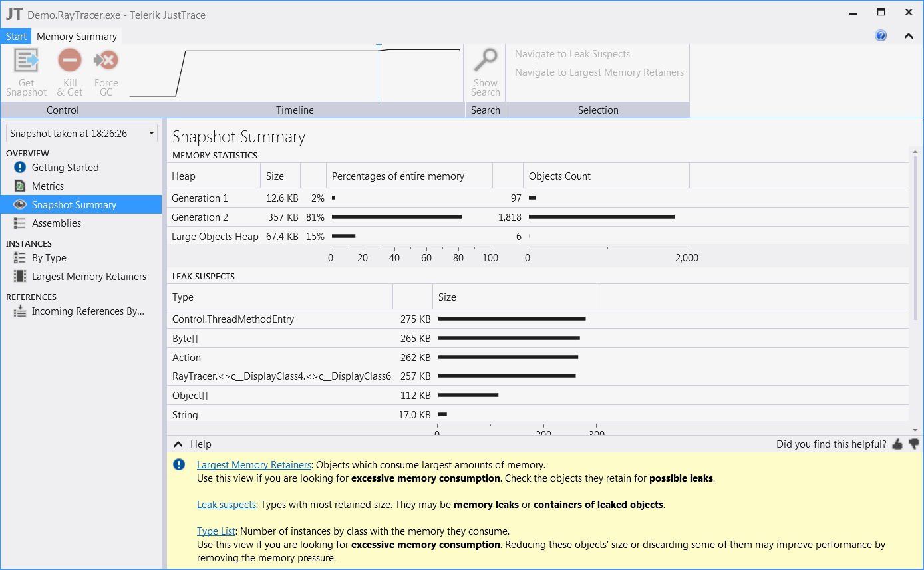The width and height of the screenshot is (924, 570).
Task: Follow the Largest Memory Retainers help link
Action: pyautogui.click(x=254, y=465)
